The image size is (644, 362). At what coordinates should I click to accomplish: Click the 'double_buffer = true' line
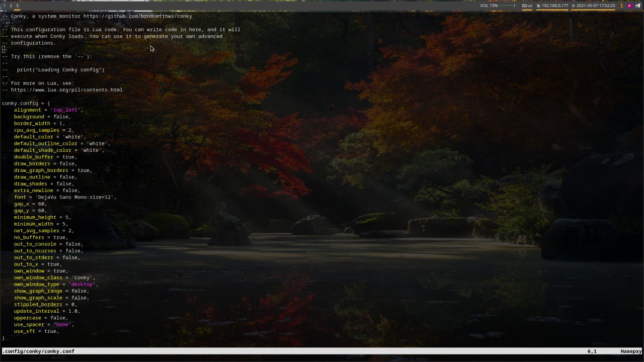click(x=45, y=157)
